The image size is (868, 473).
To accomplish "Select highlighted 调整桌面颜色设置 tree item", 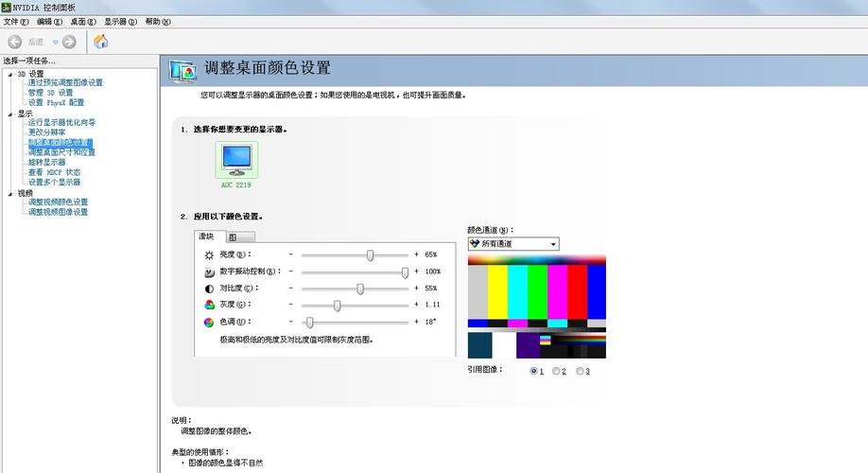I will tap(61, 142).
